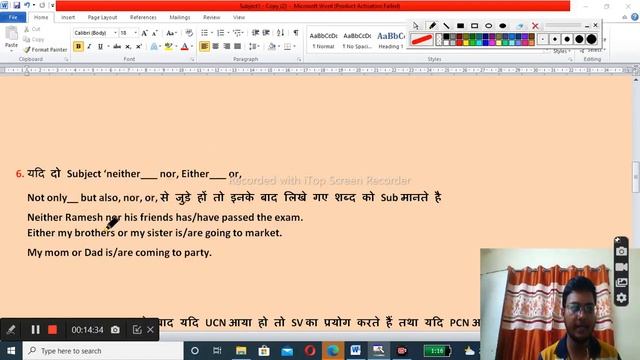This screenshot has height=360, width=640.
Task: Select the pen tool in drawing toolbar
Action: click(432, 26)
